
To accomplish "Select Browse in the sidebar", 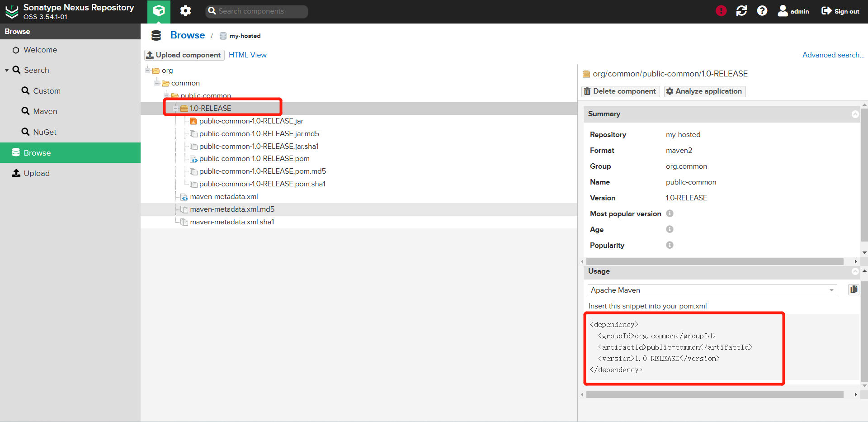I will [x=70, y=153].
